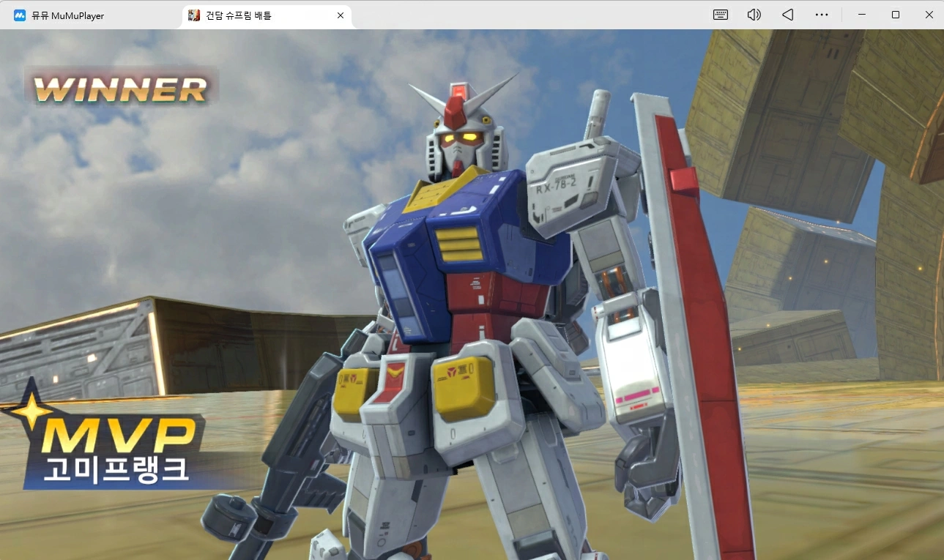Close the 건담 슈프림 배틀 tab
Screen dimensions: 944x560
point(341,15)
